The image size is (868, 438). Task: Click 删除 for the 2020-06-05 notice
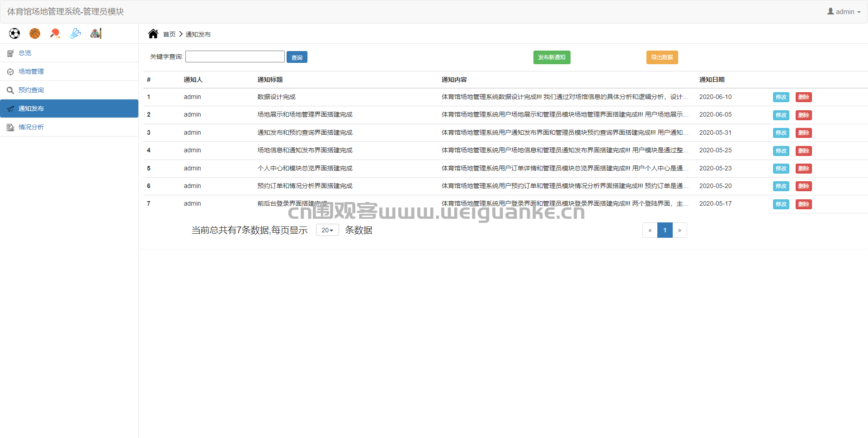[x=803, y=115]
